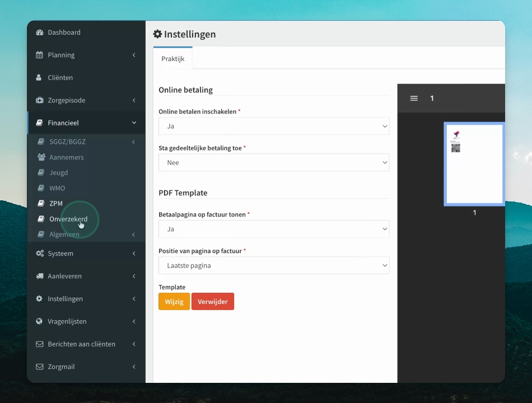Image resolution: width=532 pixels, height=403 pixels.
Task: Click the Zorgepisode medical kit icon
Action: tap(40, 100)
